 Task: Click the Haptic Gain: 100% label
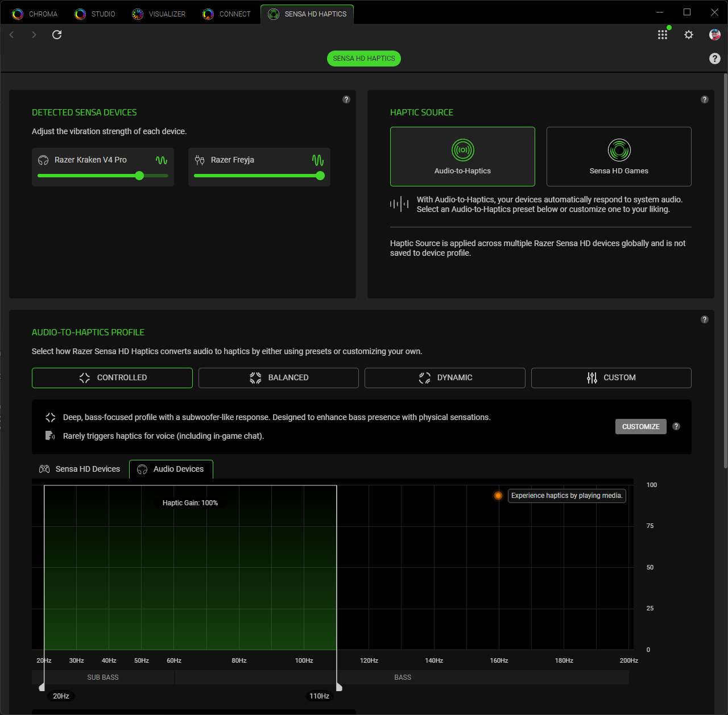190,503
